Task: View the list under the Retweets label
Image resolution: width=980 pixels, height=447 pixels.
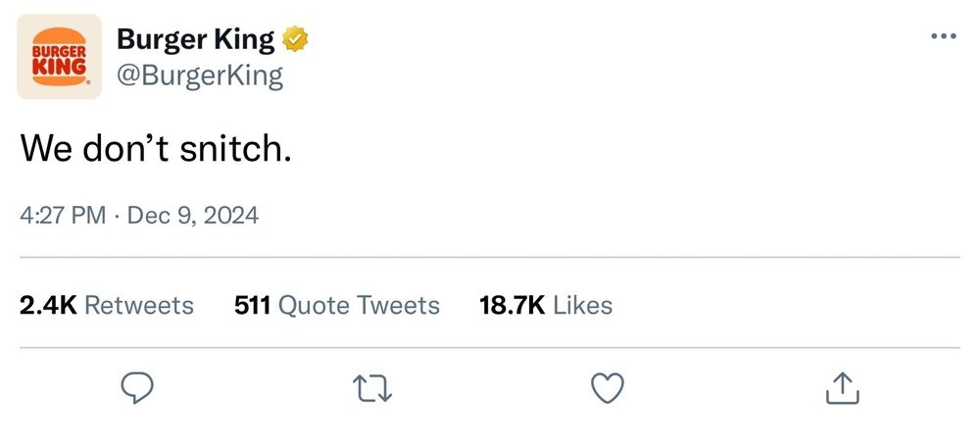Action: coord(139,305)
